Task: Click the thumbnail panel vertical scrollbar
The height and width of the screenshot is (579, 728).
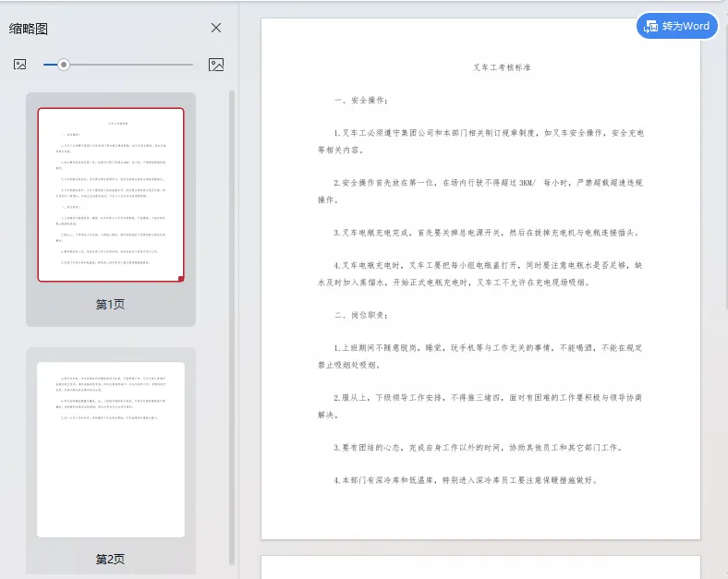Action: 232,327
